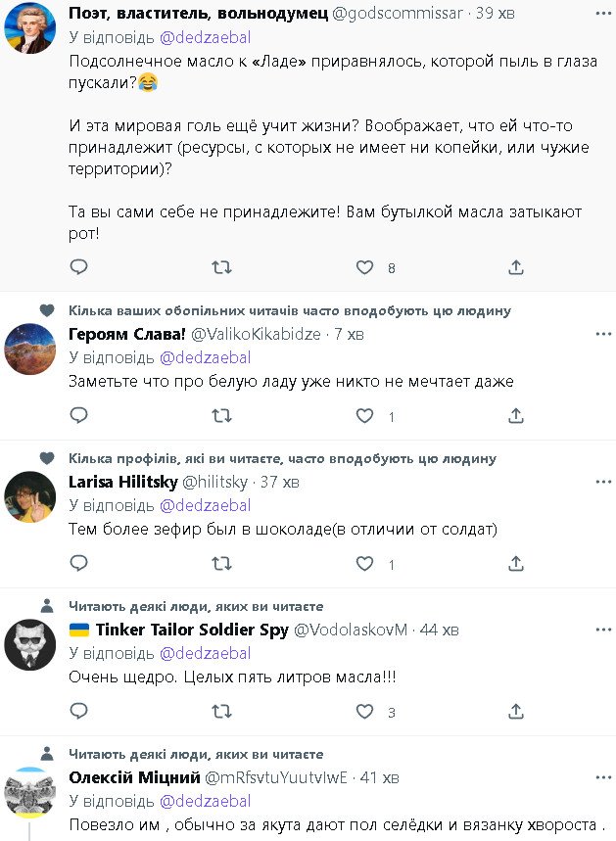Like the tweet by @ValikoKikabidze
The width and height of the screenshot is (616, 841).
(x=364, y=416)
